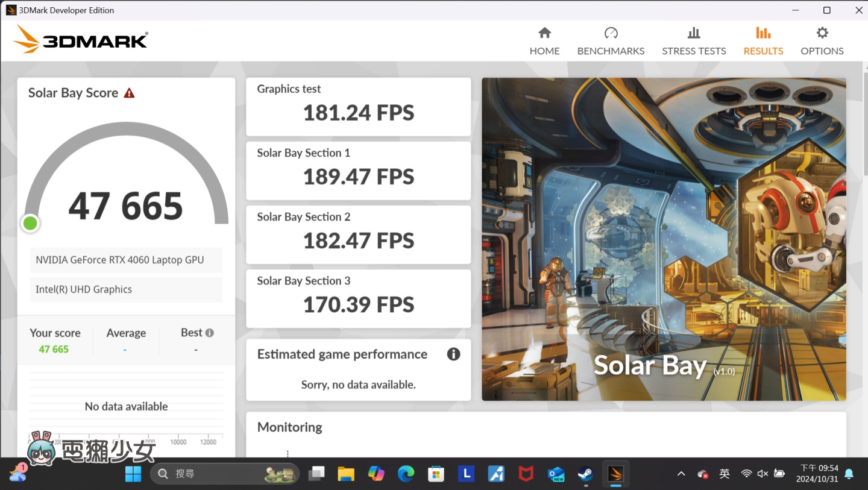Image resolution: width=868 pixels, height=490 pixels.
Task: Maximize the 3DMark window
Action: click(x=827, y=10)
